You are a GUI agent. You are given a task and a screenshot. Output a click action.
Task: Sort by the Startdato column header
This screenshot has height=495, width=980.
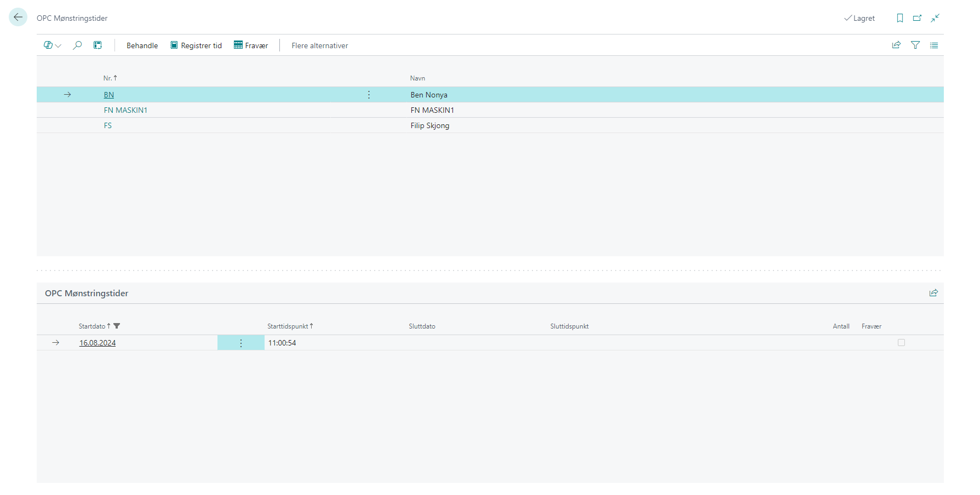coord(92,326)
